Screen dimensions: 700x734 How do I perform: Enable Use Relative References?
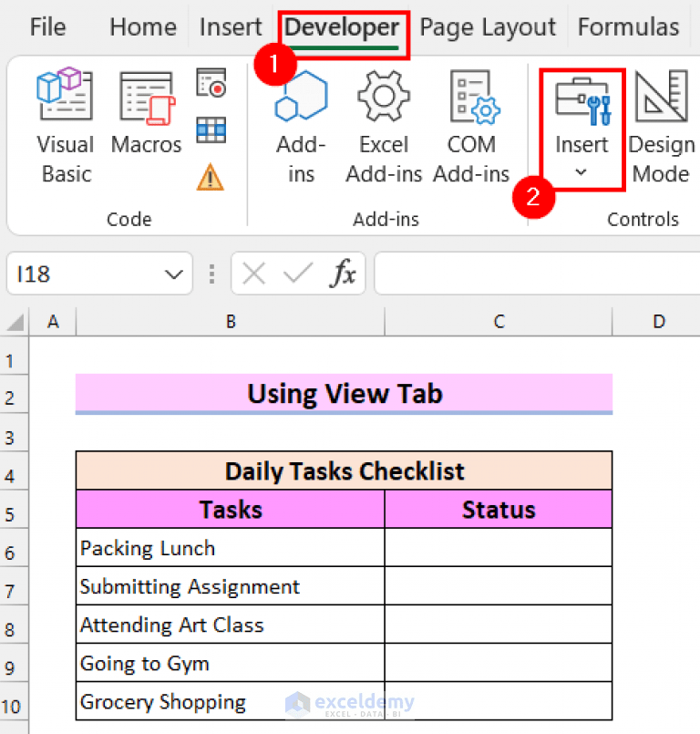211,129
